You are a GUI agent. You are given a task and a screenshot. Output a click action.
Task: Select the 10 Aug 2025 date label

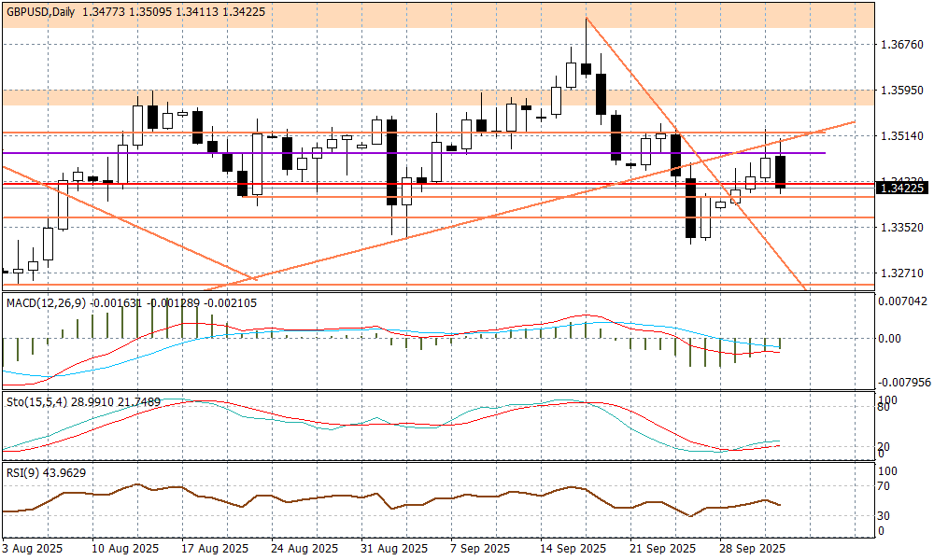click(126, 548)
